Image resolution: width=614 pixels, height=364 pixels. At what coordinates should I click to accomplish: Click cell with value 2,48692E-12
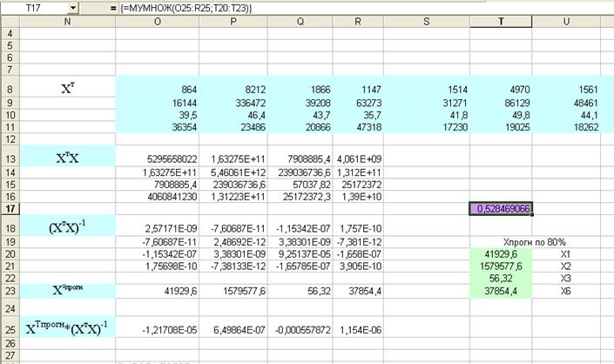pyautogui.click(x=233, y=242)
